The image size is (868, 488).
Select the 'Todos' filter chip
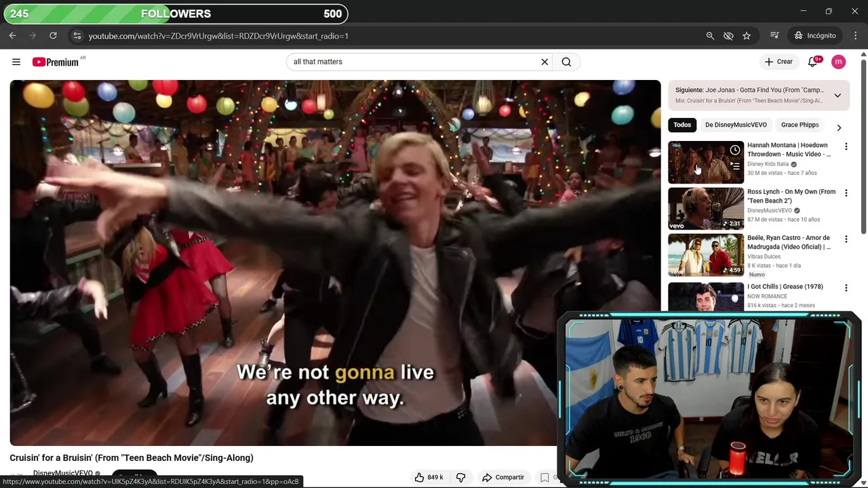(682, 125)
